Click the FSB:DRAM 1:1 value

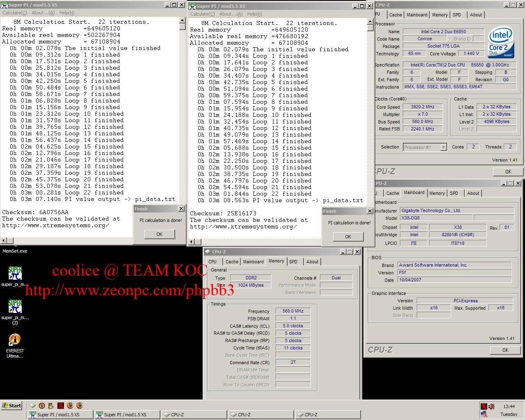click(x=293, y=318)
